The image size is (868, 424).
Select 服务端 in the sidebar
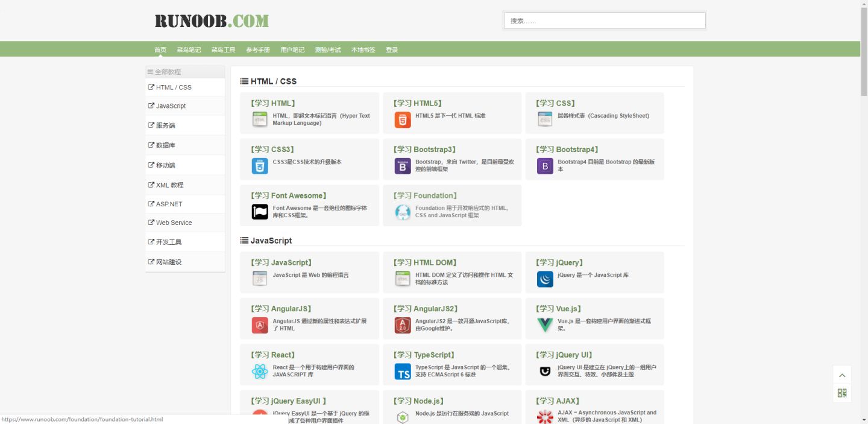[185, 125]
